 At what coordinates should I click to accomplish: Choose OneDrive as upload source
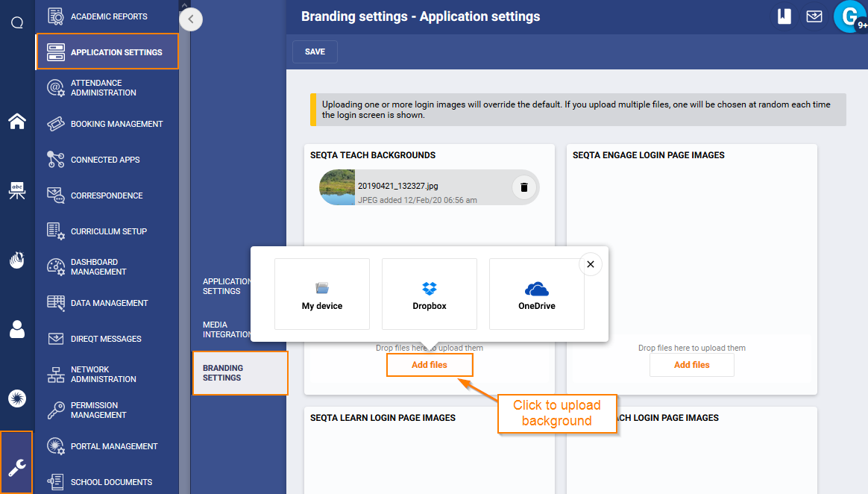[536, 294]
